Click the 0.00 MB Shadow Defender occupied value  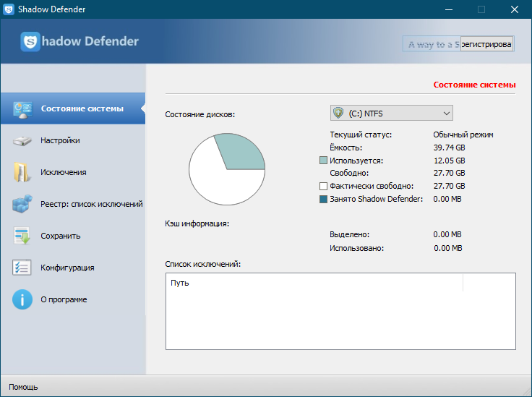447,199
